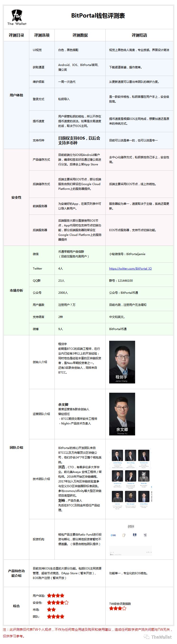The width and height of the screenshot is (177, 644).
Task: Click the 维护频率 row label
Action: [x=39, y=82]
